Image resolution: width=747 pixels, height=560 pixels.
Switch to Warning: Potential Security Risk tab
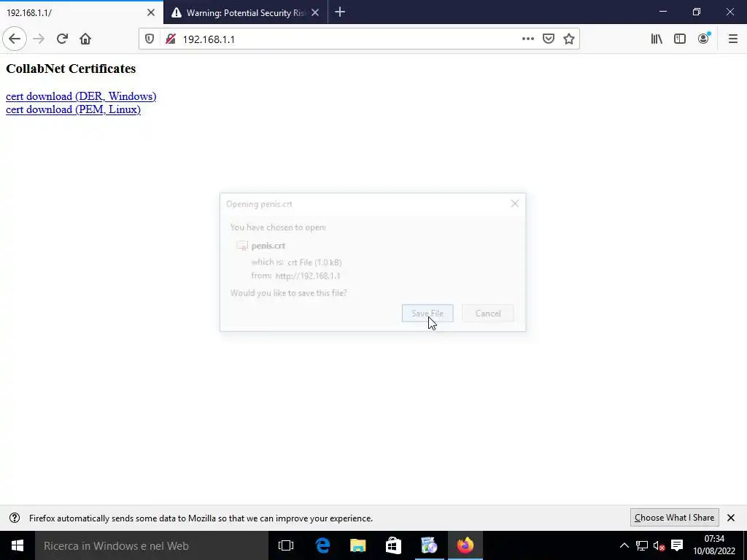(245, 13)
